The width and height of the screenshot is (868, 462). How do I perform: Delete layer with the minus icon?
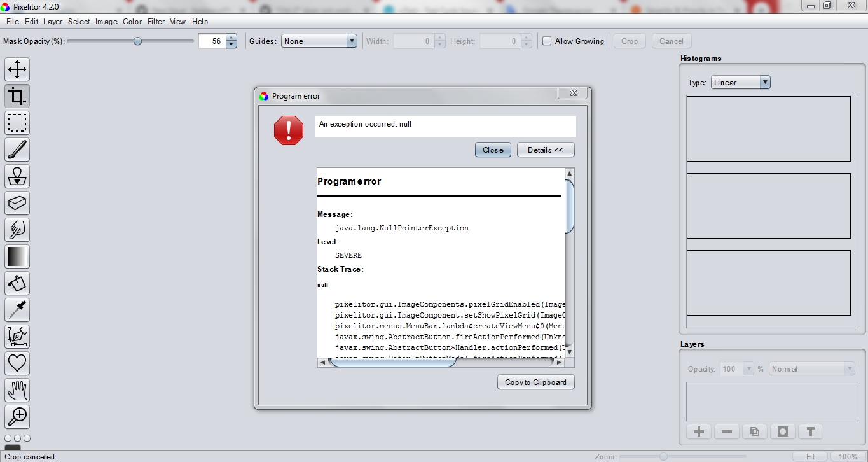coord(727,431)
